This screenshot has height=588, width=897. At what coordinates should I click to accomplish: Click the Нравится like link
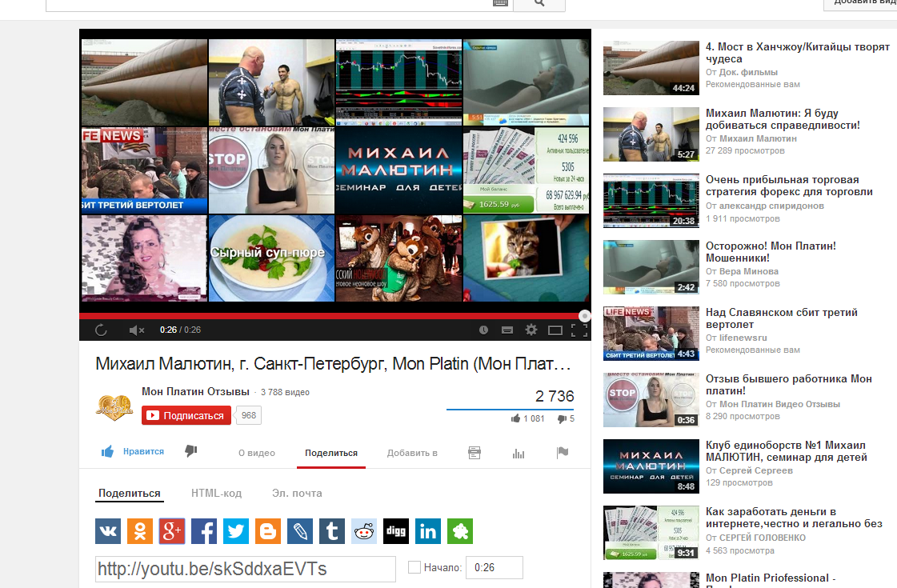[143, 452]
